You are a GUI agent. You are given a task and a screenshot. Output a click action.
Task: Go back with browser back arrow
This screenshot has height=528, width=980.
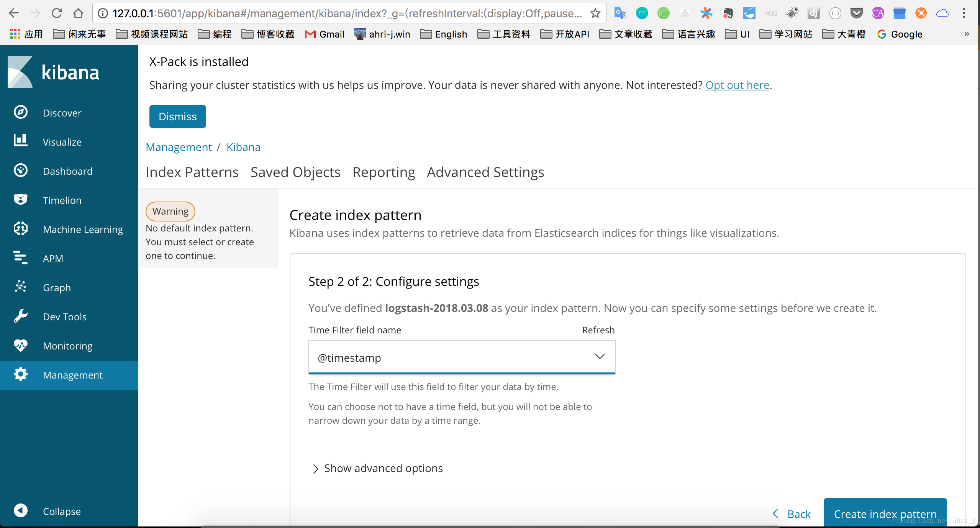pyautogui.click(x=14, y=13)
